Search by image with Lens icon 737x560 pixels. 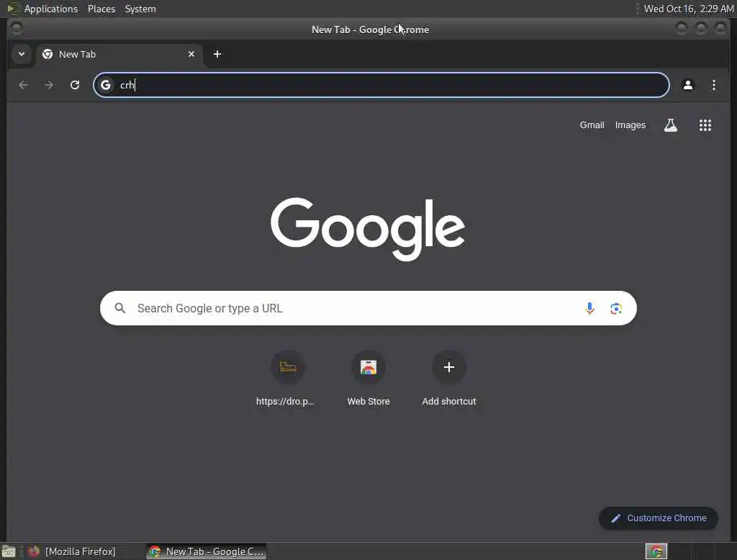click(616, 309)
